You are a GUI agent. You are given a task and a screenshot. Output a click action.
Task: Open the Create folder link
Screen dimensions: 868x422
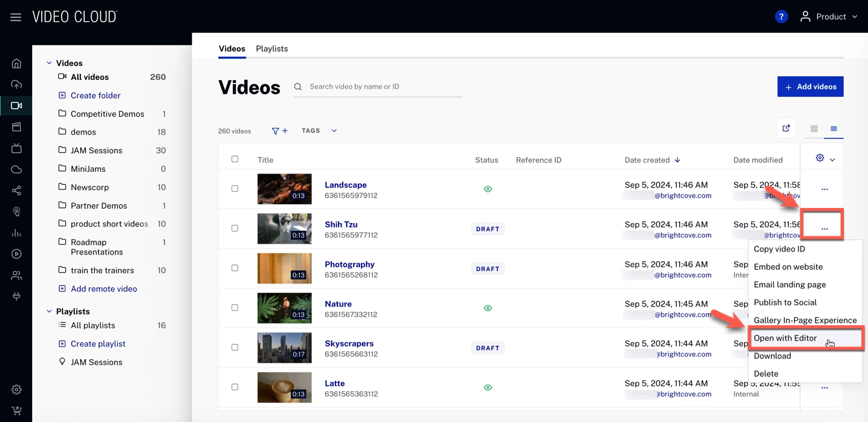(96, 96)
